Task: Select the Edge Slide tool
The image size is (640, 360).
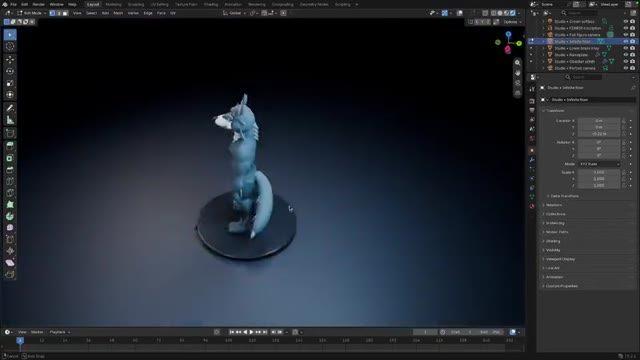Action: click(10, 240)
